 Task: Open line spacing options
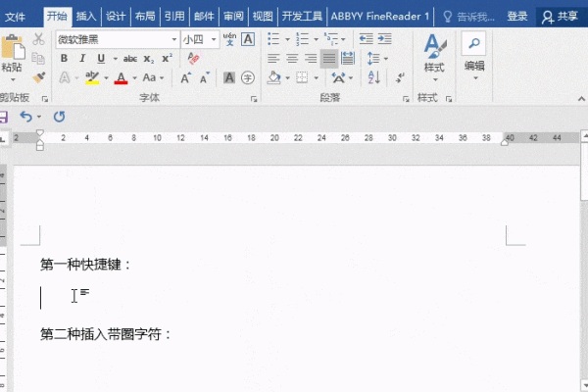click(377, 59)
